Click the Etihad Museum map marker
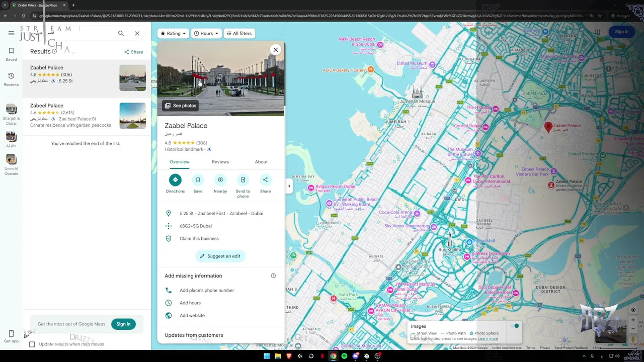 point(432,64)
